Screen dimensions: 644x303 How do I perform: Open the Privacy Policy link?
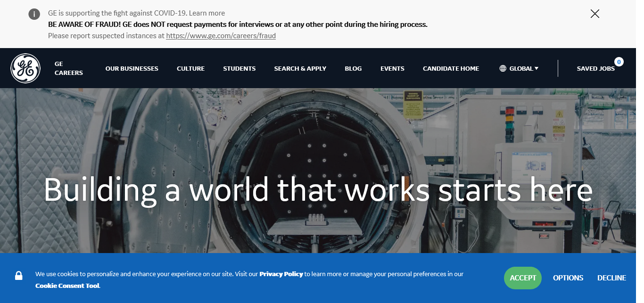(x=281, y=274)
